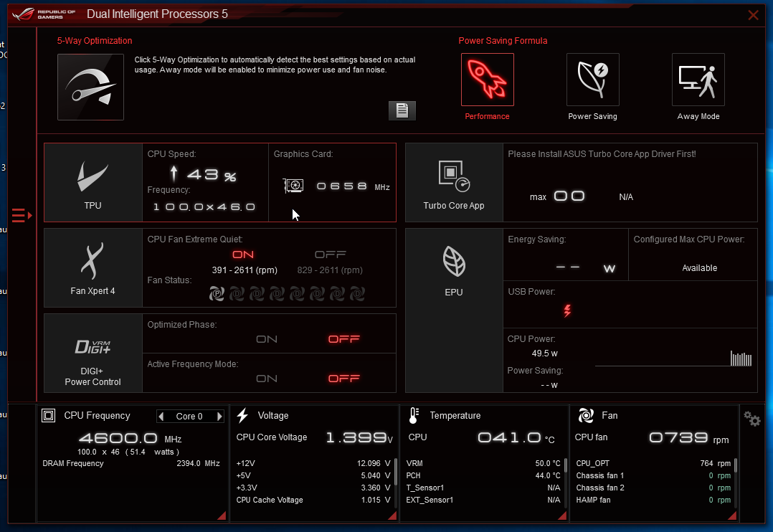
Task: Open the Turbo Core App module
Action: 454,182
